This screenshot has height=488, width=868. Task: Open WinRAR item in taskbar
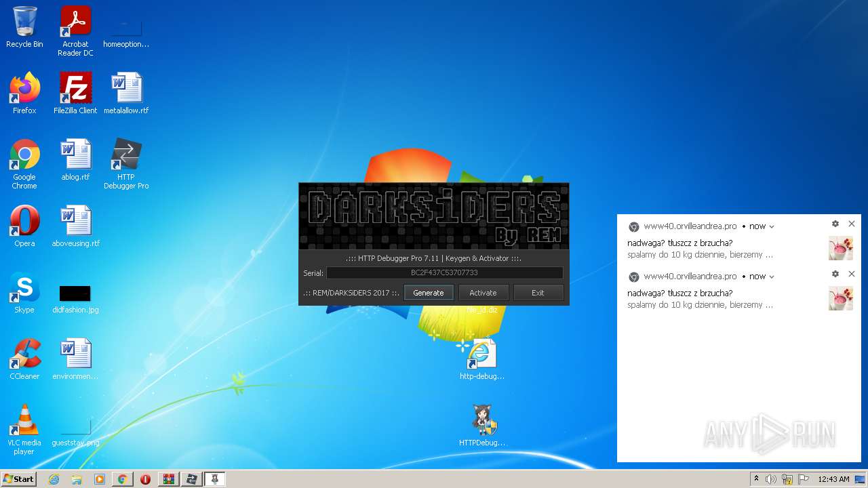click(x=168, y=479)
